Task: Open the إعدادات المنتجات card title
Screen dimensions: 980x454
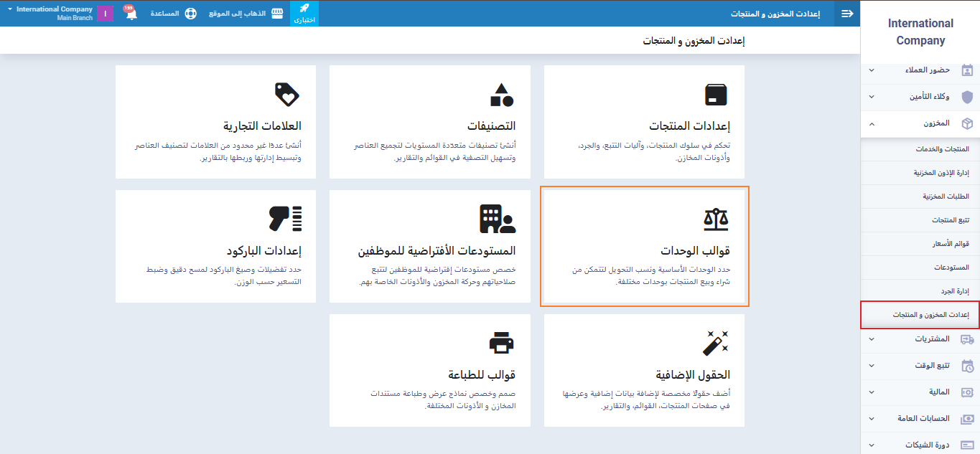Action: coord(689,126)
